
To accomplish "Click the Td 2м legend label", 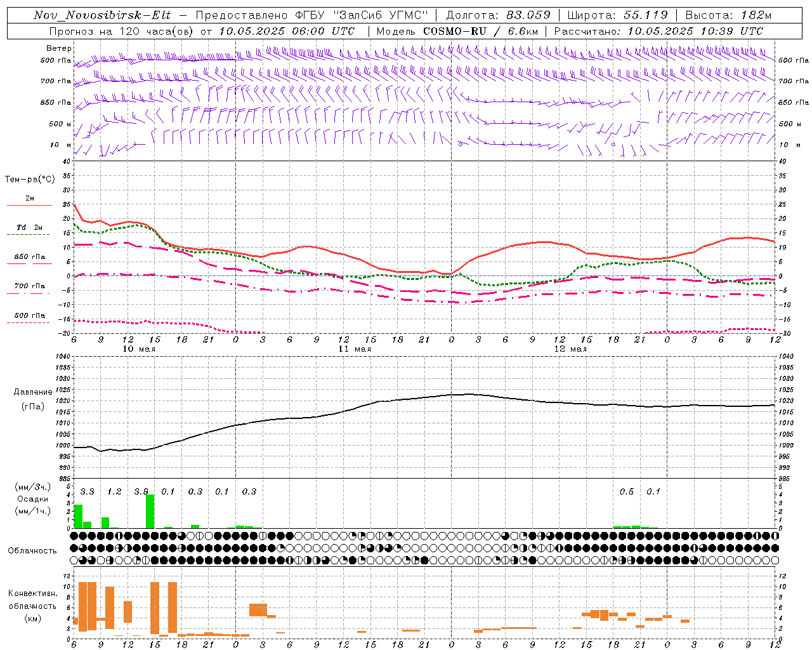I will pyautogui.click(x=30, y=227).
